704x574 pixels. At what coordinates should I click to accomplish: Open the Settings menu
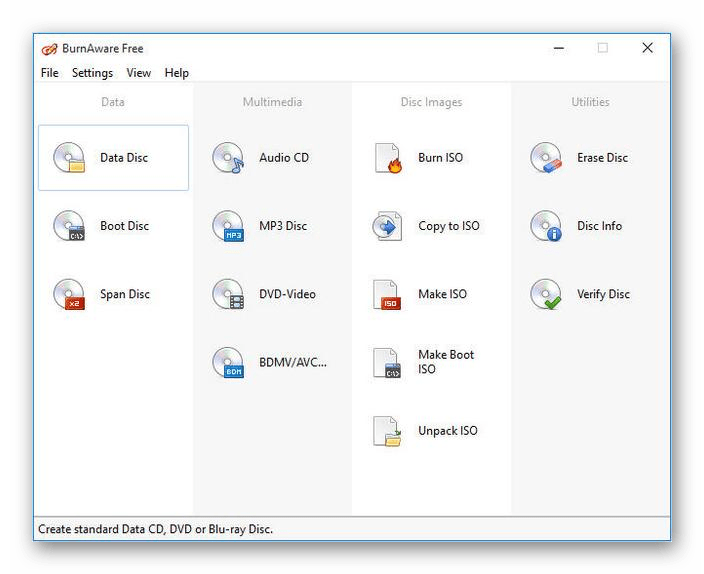pos(92,73)
